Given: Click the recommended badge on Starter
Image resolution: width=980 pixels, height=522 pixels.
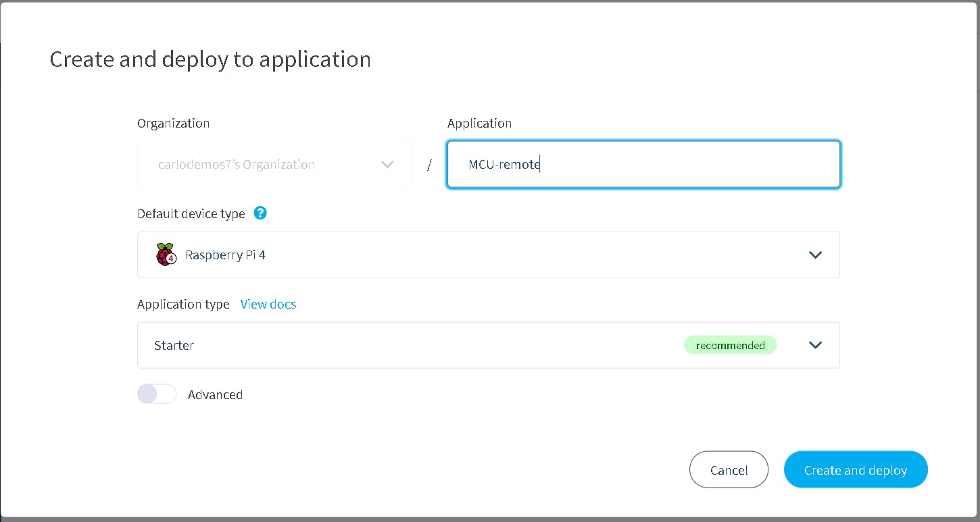Looking at the screenshot, I should pos(730,345).
